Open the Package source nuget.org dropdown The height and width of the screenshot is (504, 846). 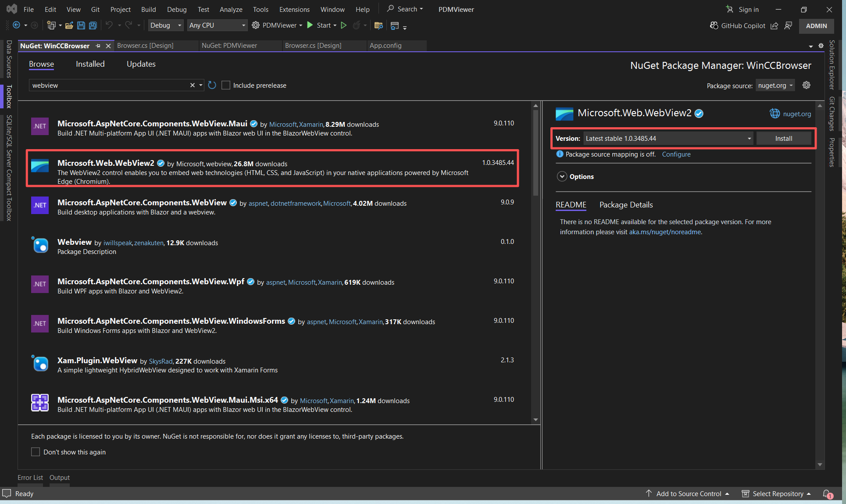tap(775, 86)
